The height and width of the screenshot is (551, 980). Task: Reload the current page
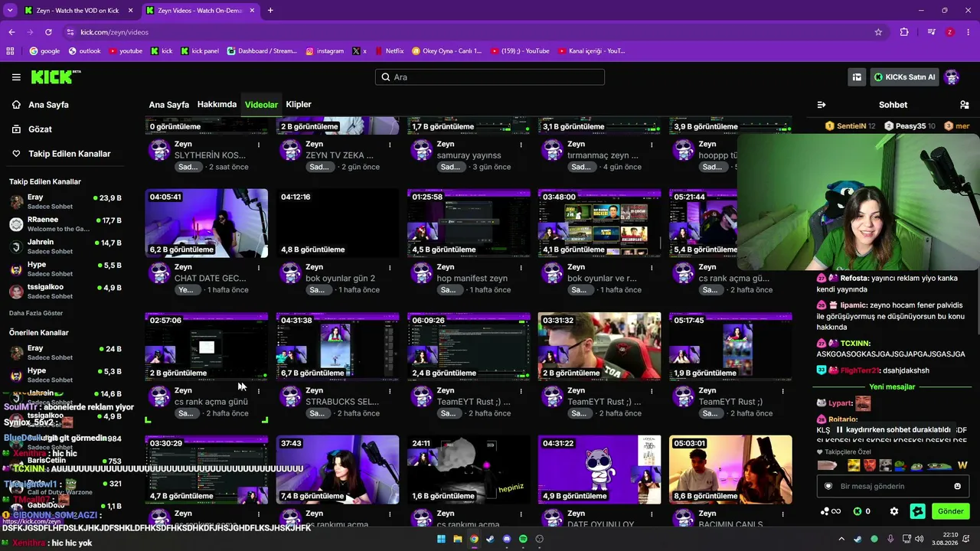click(48, 32)
